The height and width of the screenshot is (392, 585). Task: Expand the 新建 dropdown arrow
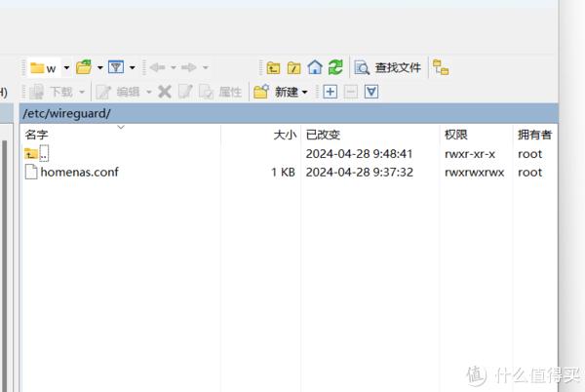(x=304, y=92)
